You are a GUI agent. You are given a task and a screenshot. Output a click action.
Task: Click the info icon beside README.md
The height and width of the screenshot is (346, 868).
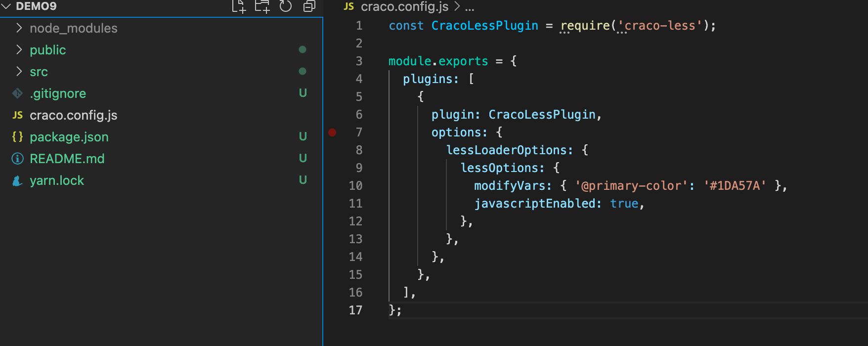[17, 159]
